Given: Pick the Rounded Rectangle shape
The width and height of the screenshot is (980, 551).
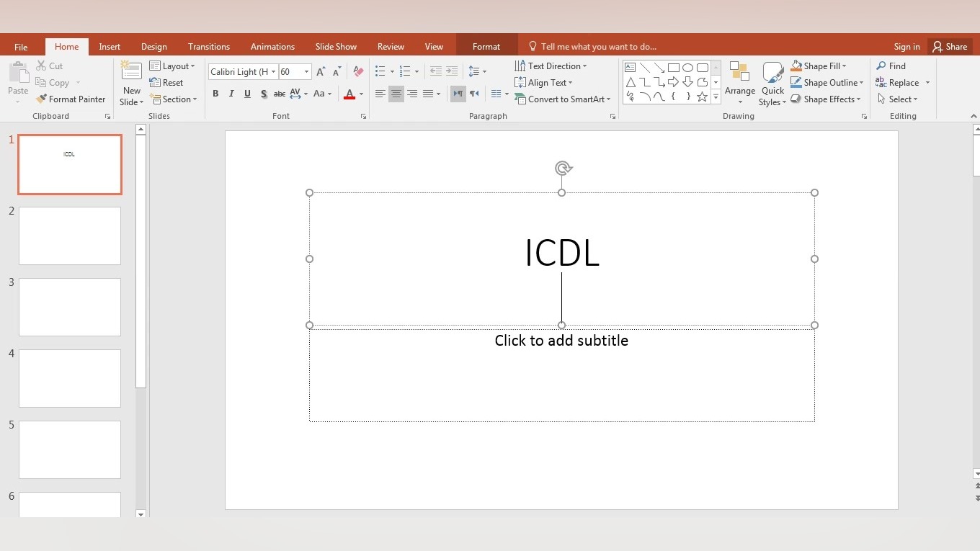Looking at the screenshot, I should point(703,68).
